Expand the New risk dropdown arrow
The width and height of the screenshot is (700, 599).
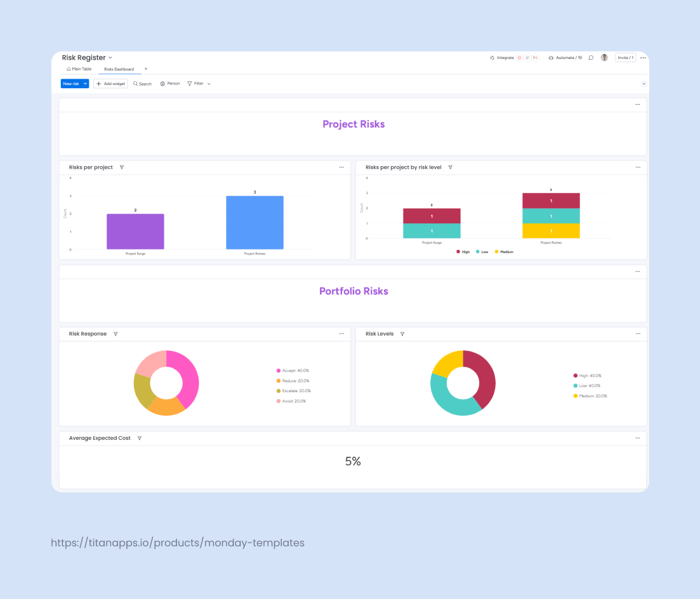coord(86,83)
